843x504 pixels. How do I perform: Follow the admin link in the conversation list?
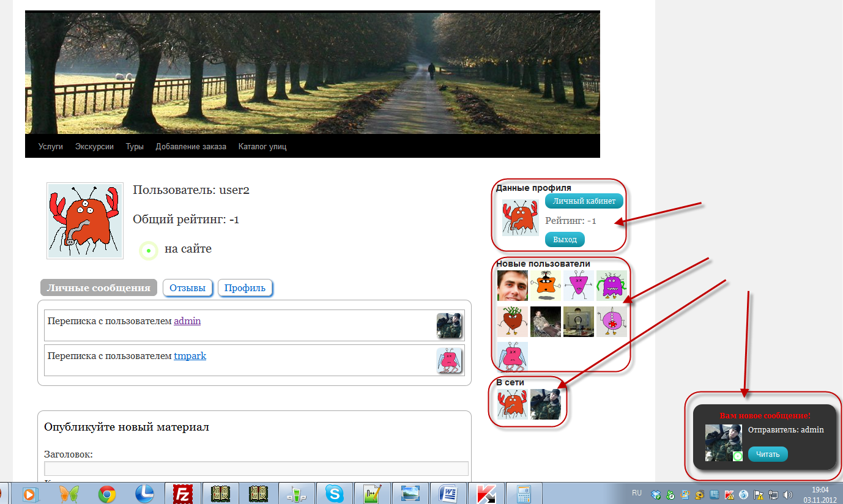click(187, 321)
